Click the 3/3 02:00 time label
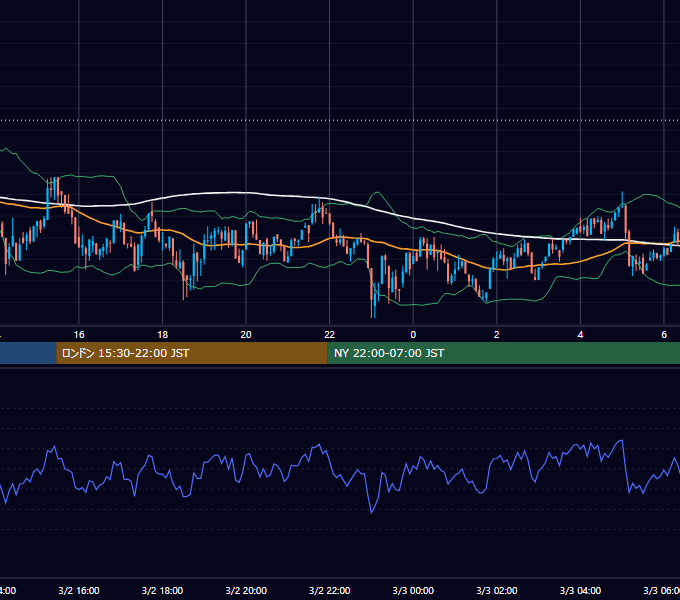Viewport: 680px width, 600px height. point(497,590)
